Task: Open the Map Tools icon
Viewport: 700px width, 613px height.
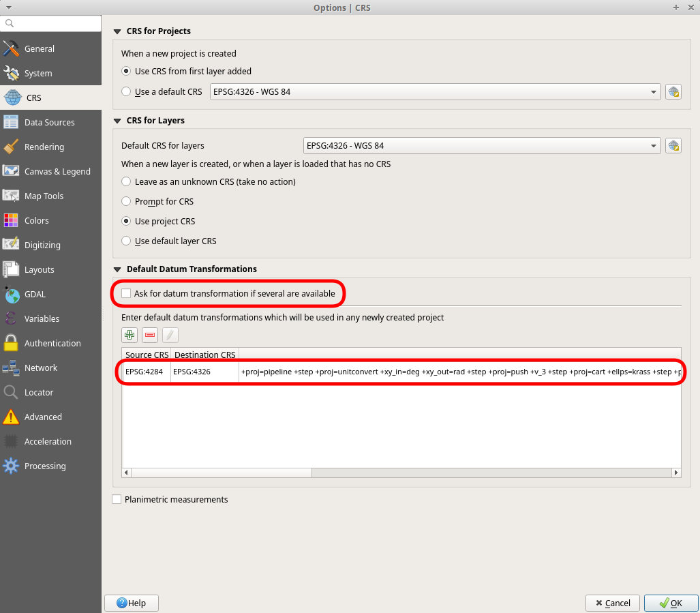Action: (x=11, y=196)
